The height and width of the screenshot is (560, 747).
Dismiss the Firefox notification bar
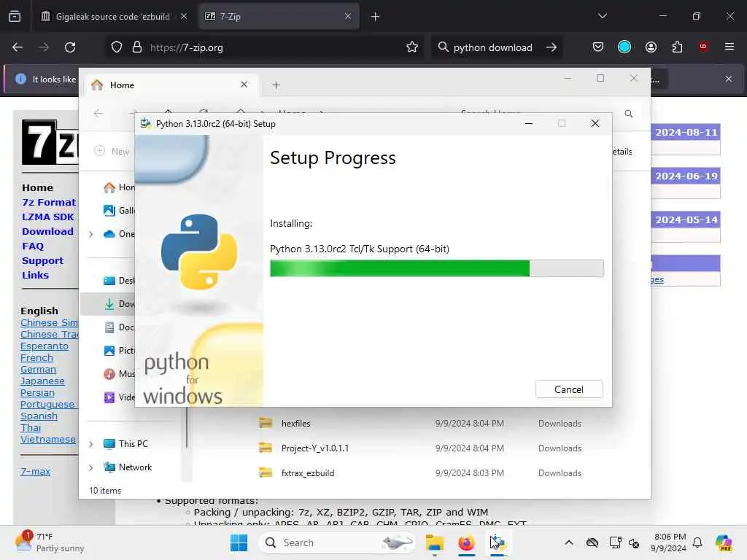coord(729,79)
